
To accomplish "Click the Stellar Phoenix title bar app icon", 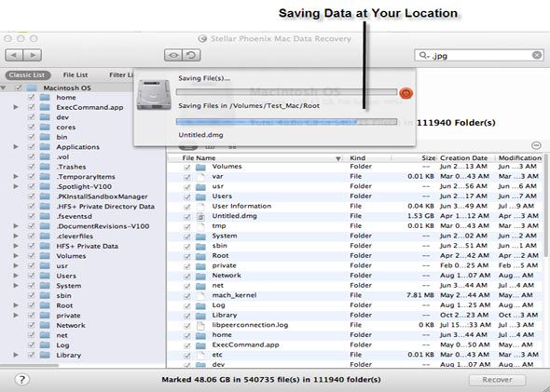I will [x=202, y=38].
